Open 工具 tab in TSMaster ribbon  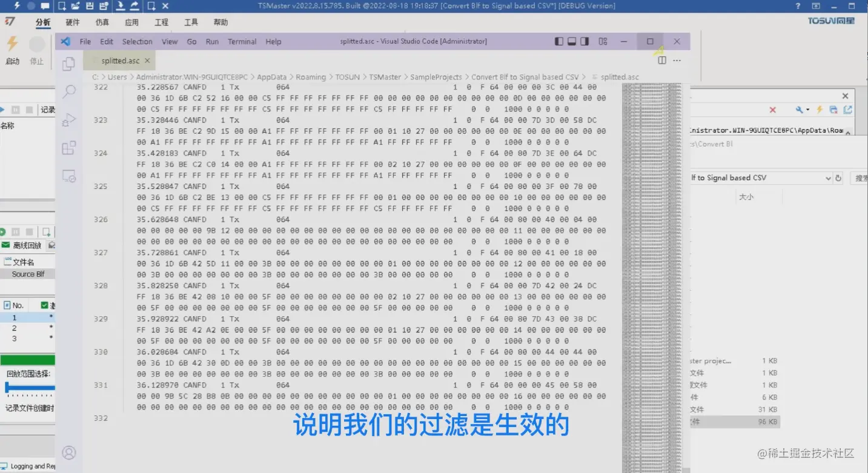click(x=191, y=22)
